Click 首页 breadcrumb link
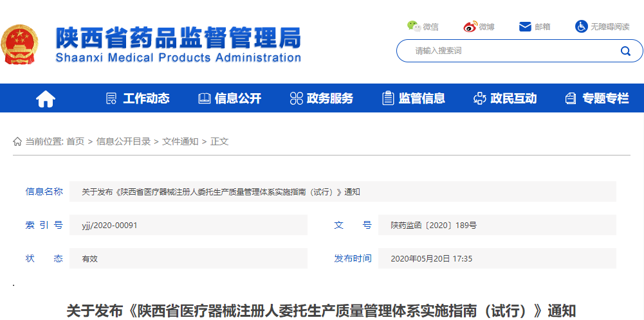Viewport: 644px width, 320px height. point(75,141)
